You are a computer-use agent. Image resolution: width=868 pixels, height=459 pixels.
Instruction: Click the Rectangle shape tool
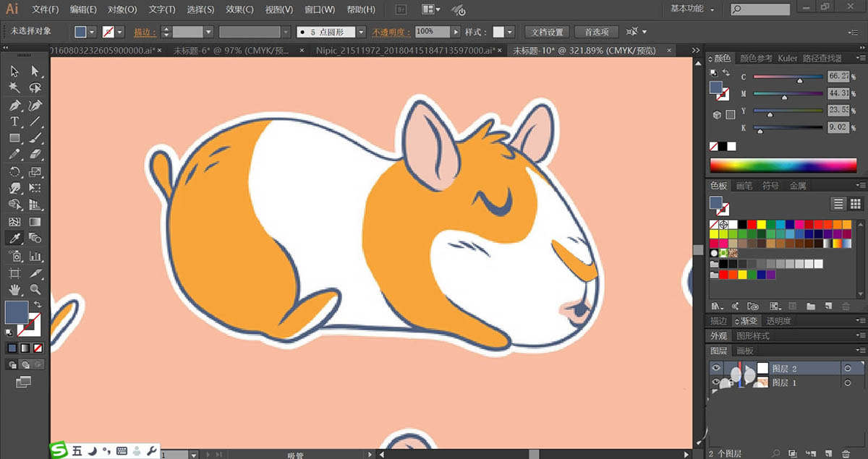(x=14, y=138)
